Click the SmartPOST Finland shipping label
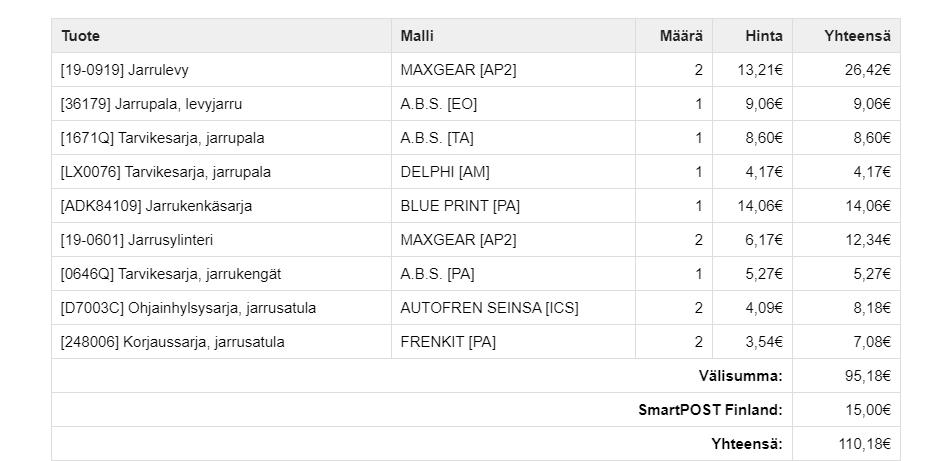The image size is (929, 461). click(710, 410)
